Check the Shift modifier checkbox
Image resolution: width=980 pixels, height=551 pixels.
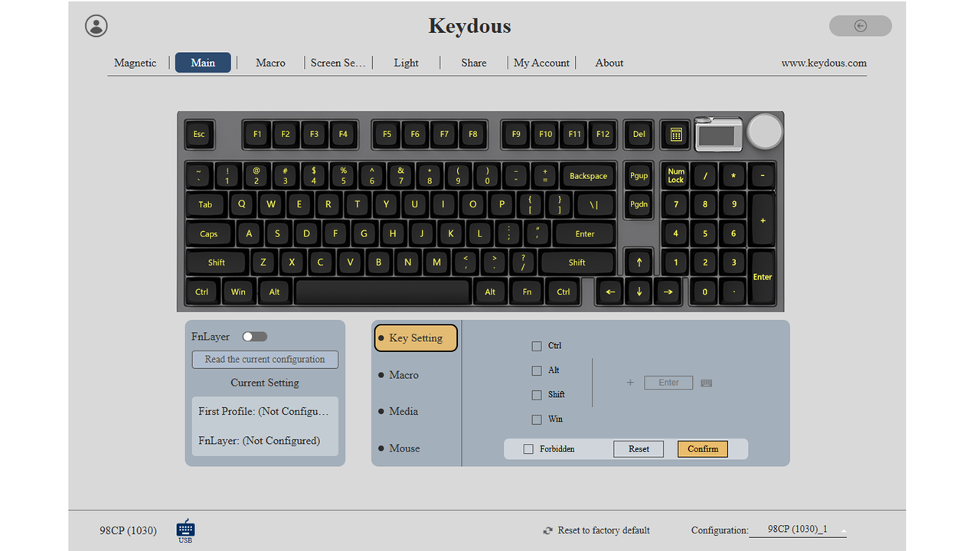pos(537,395)
